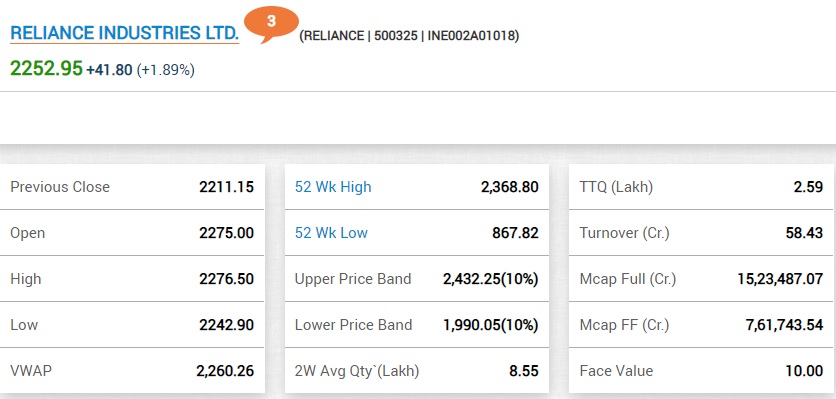Select the Mcap Full (Cr.) value
Image resolution: width=836 pixels, height=399 pixels.
(781, 279)
